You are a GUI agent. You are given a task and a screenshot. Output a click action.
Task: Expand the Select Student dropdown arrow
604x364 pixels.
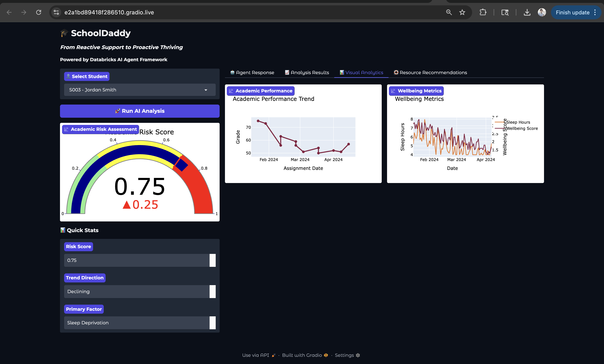(206, 90)
